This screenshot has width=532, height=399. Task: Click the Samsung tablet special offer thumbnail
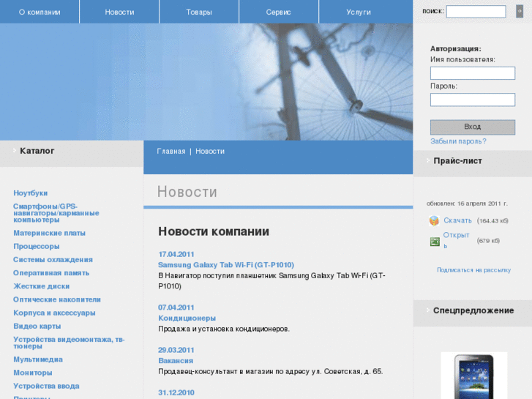[474, 376]
